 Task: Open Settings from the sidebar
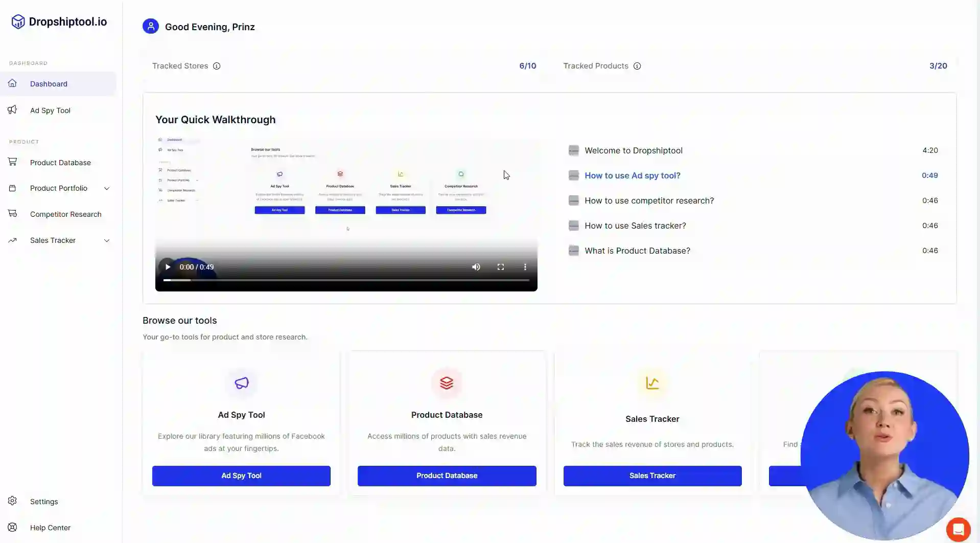coord(58,502)
